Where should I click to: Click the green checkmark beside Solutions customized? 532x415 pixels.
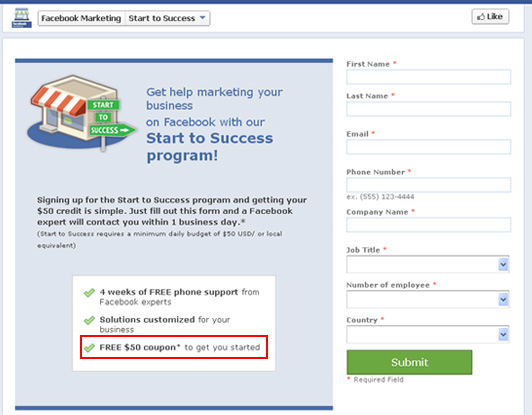89,320
